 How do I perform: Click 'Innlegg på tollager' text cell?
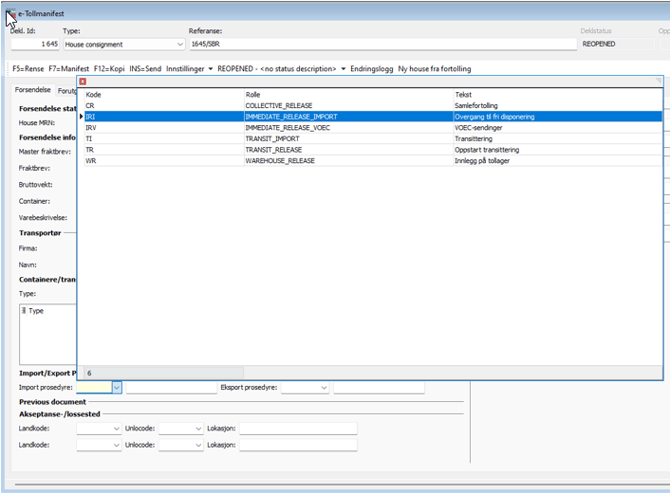tap(482, 161)
